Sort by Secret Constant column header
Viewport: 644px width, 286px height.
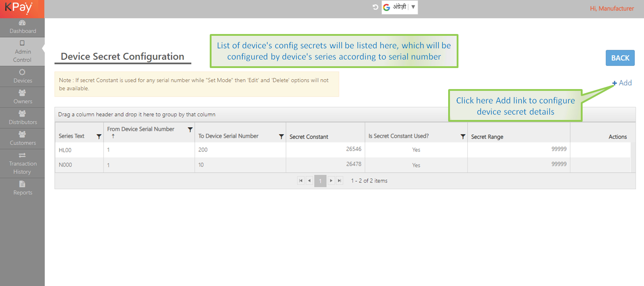309,137
